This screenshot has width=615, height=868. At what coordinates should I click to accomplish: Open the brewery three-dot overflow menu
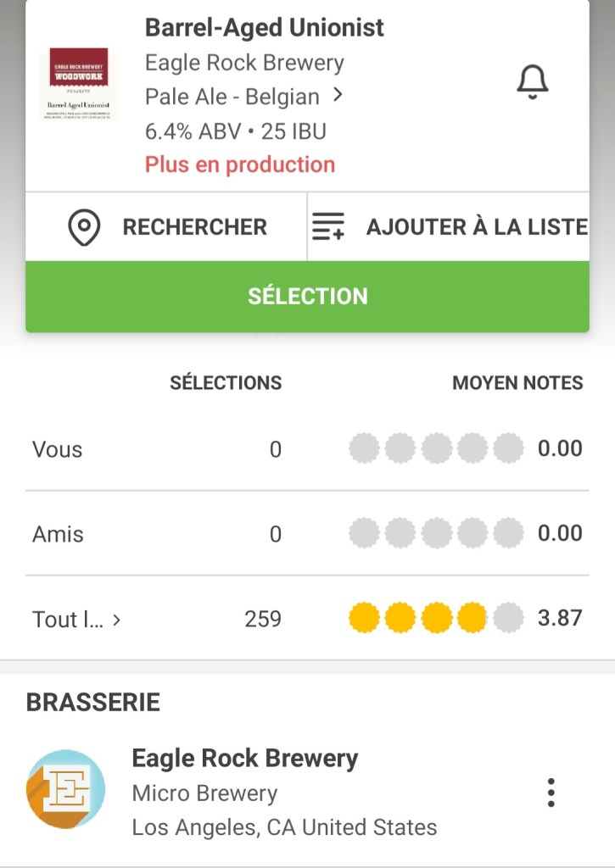(x=551, y=792)
